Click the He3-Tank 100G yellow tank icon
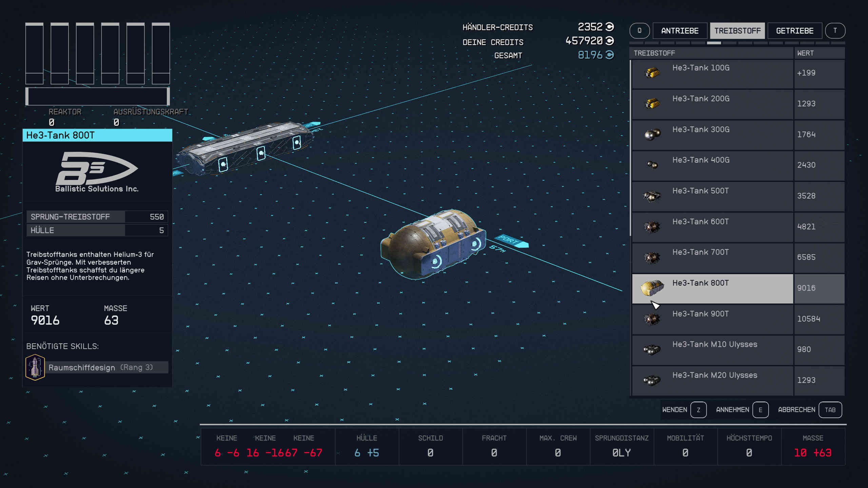This screenshot has width=868, height=488. tap(652, 73)
